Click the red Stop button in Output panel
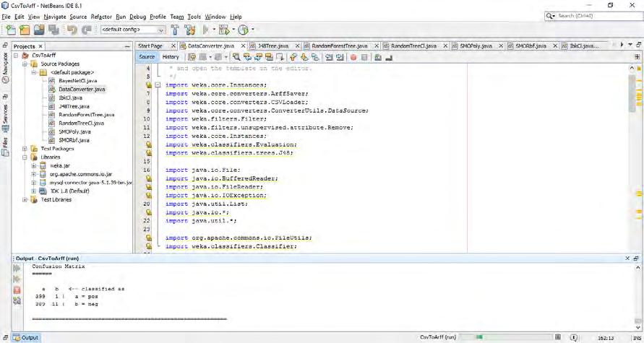The image size is (644, 343). click(17, 290)
